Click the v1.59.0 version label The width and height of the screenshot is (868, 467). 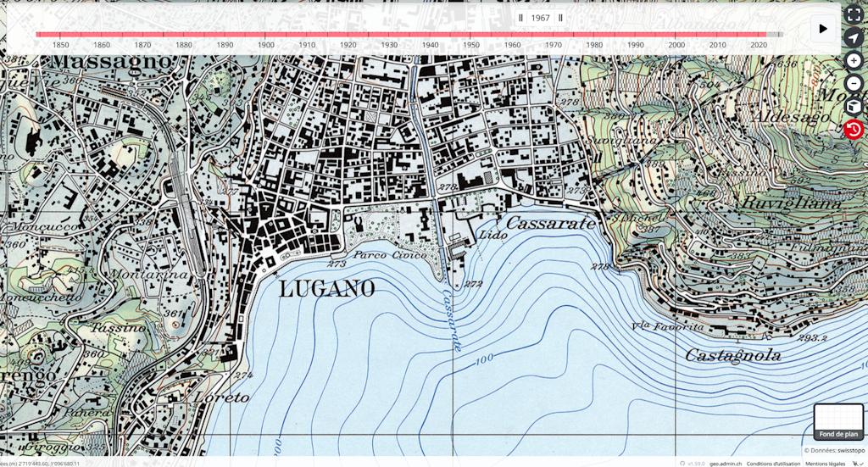696,464
